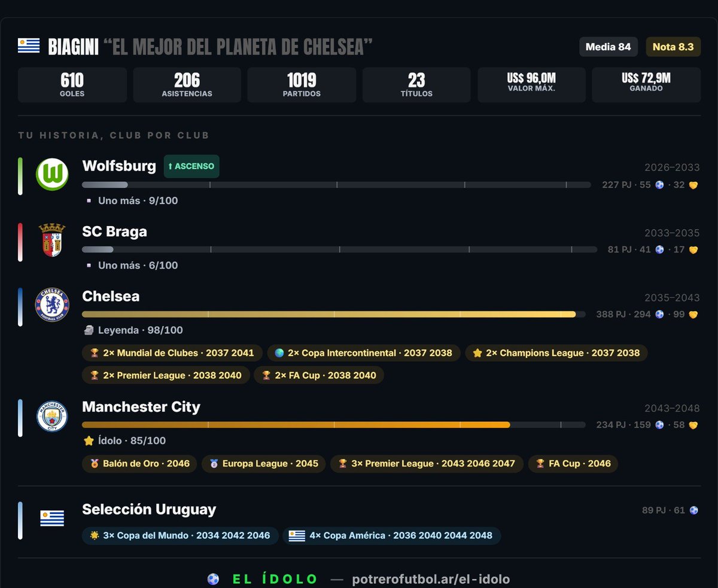
Task: Click the 2× Premier League 2038 2040 badge
Action: coord(166,375)
